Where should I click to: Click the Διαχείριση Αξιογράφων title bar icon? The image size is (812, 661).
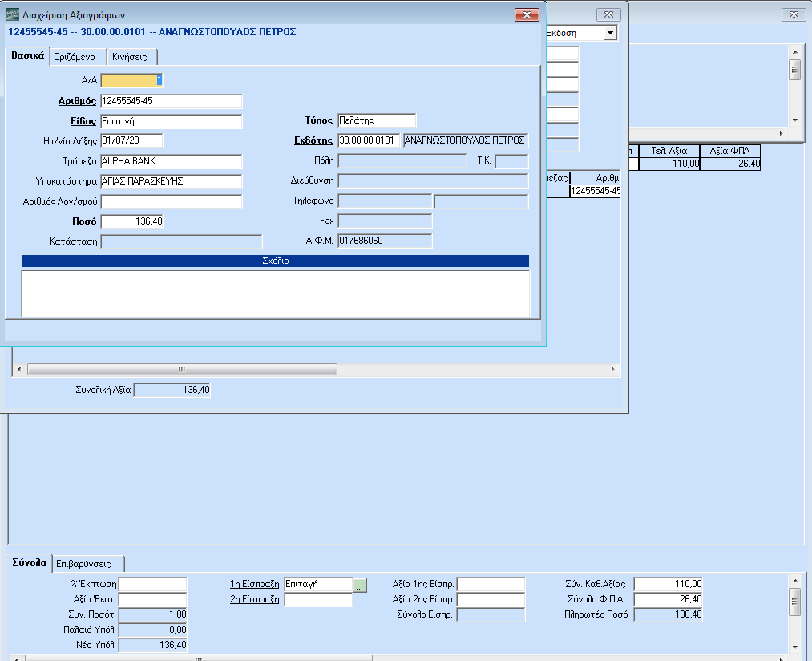click(13, 14)
